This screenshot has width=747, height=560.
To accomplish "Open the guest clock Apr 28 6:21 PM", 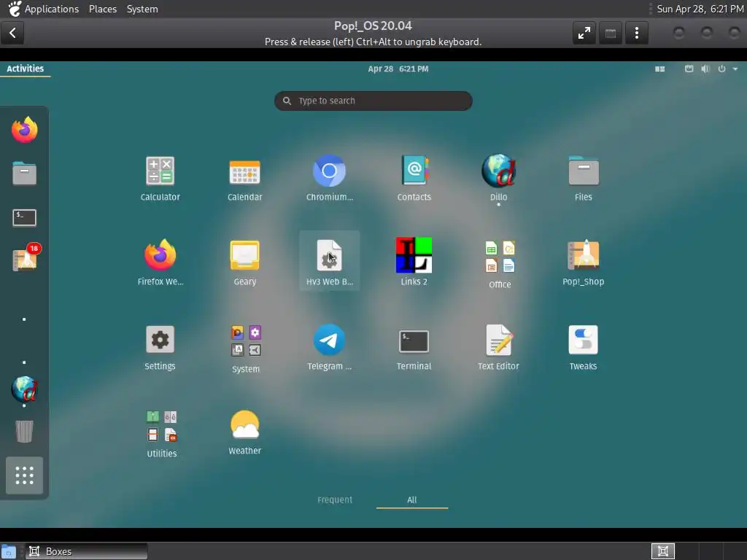I will click(398, 69).
